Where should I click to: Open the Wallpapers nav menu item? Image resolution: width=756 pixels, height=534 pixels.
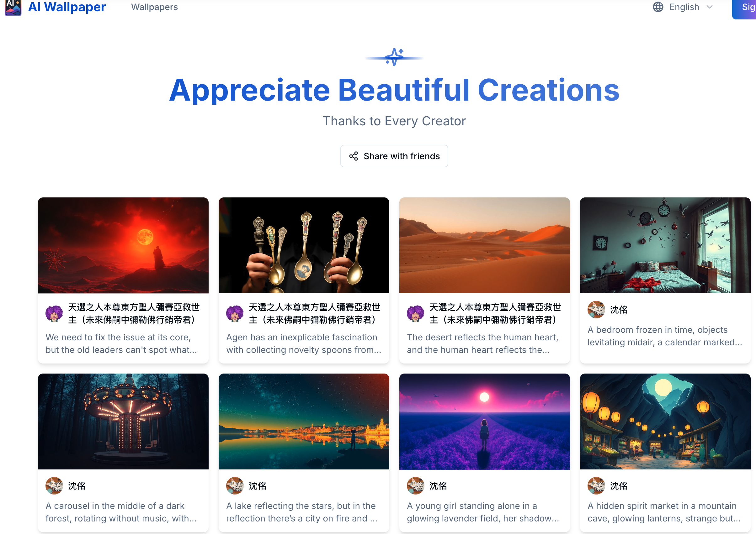(154, 7)
